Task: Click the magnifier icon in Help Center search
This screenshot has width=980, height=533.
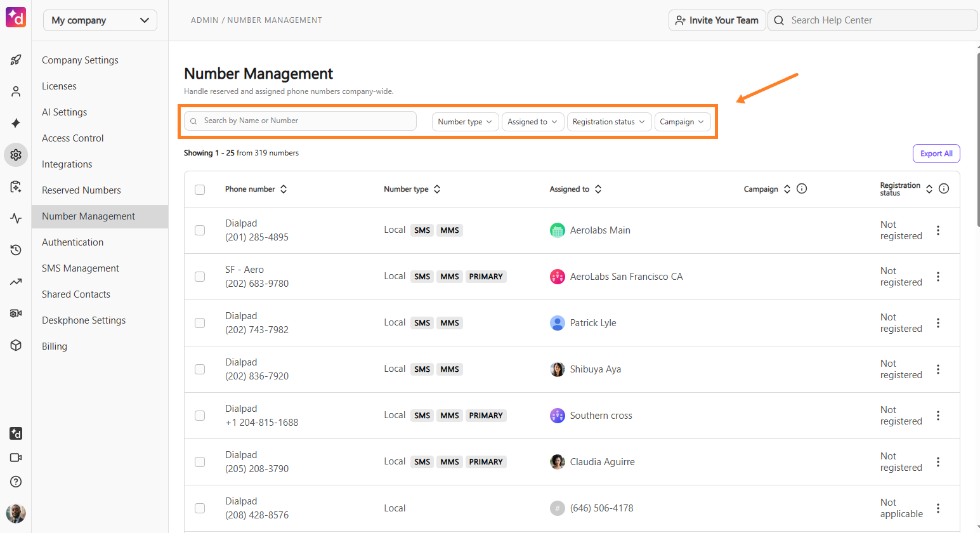Action: click(779, 20)
